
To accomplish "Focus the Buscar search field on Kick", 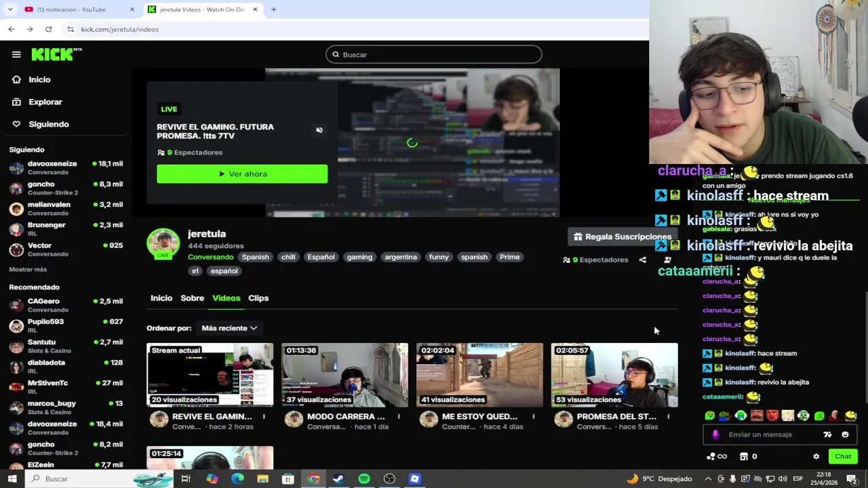I will coord(434,54).
